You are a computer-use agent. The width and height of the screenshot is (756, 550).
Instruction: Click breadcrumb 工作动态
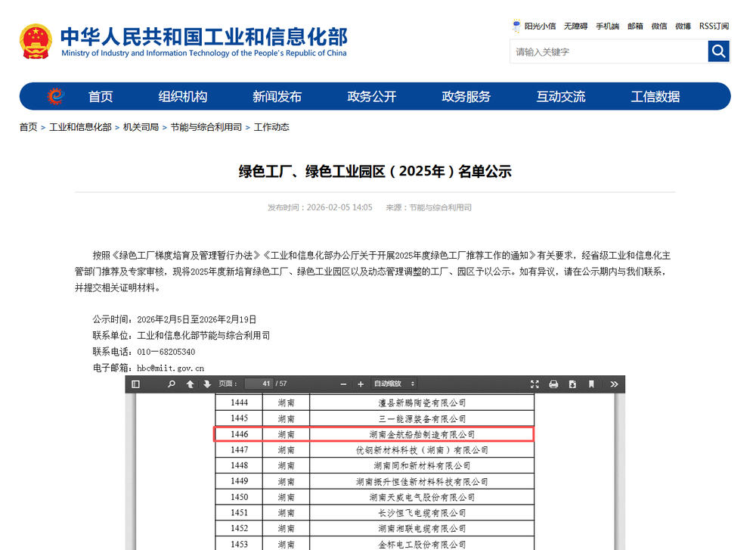tap(271, 127)
